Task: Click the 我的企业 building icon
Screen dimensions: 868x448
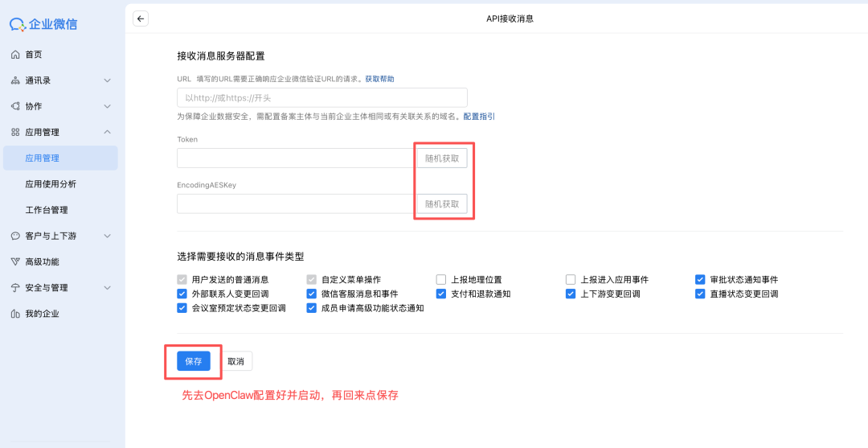Action: [x=15, y=314]
